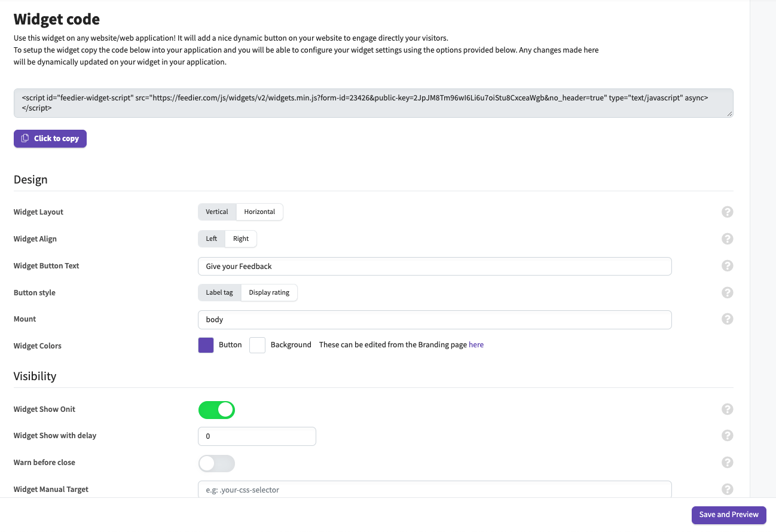Open help icon for Widget Show Onit
This screenshot has width=776, height=532.
727,409
